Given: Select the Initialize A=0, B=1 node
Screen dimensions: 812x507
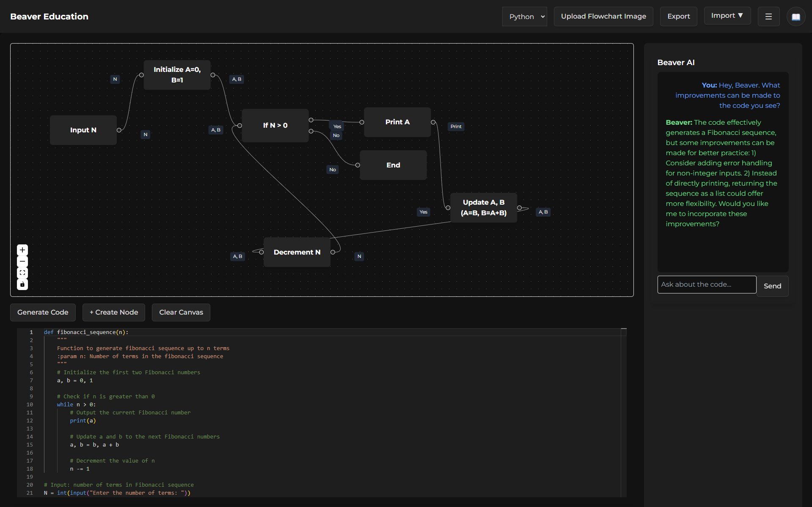Looking at the screenshot, I should coord(177,75).
